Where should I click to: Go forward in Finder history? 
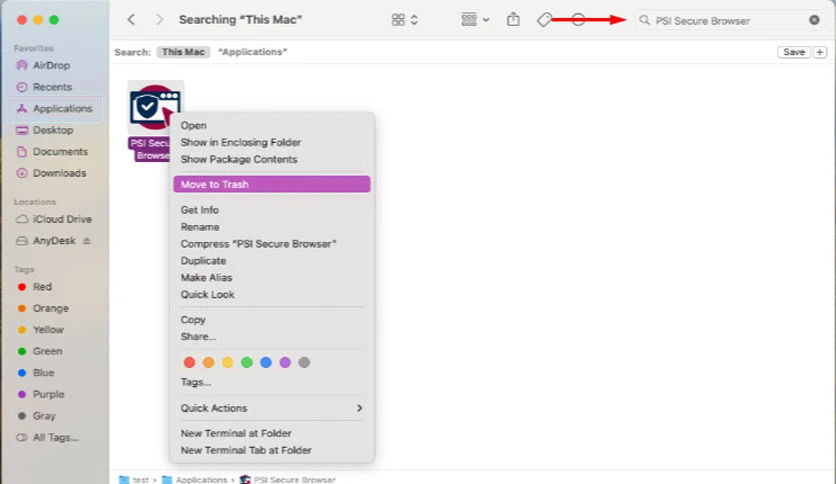(159, 20)
